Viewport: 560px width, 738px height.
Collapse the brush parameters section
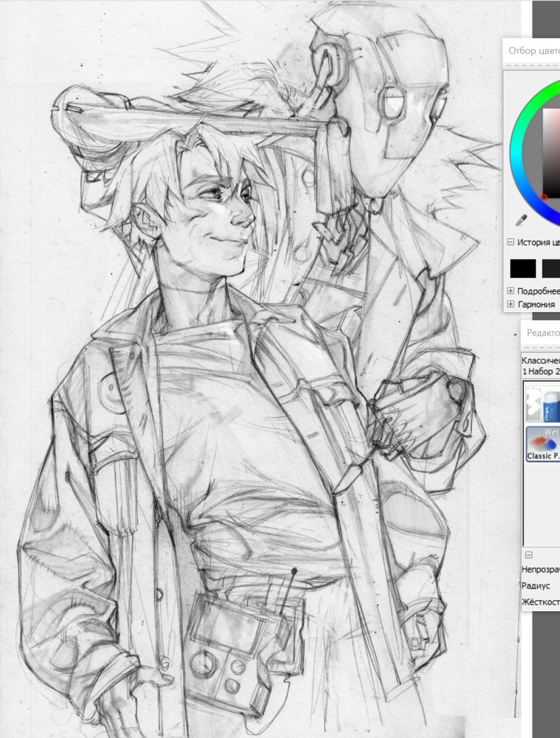pos(529,555)
